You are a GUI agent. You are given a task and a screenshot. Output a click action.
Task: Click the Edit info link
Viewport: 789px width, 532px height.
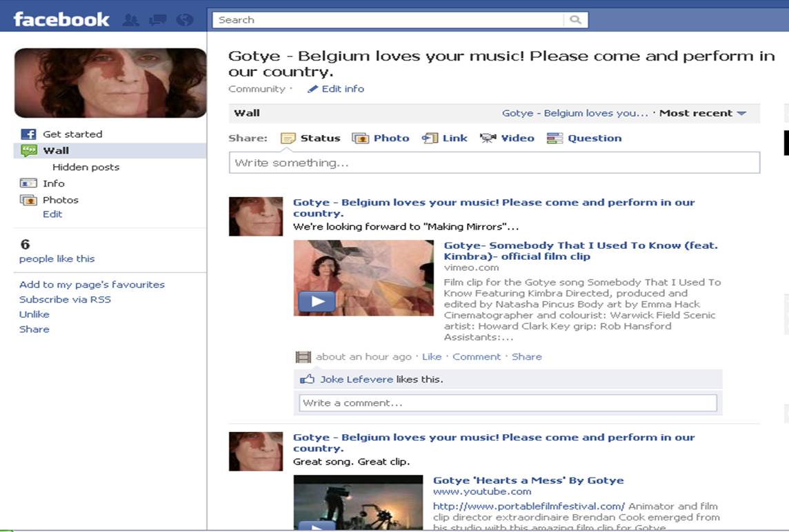point(343,89)
